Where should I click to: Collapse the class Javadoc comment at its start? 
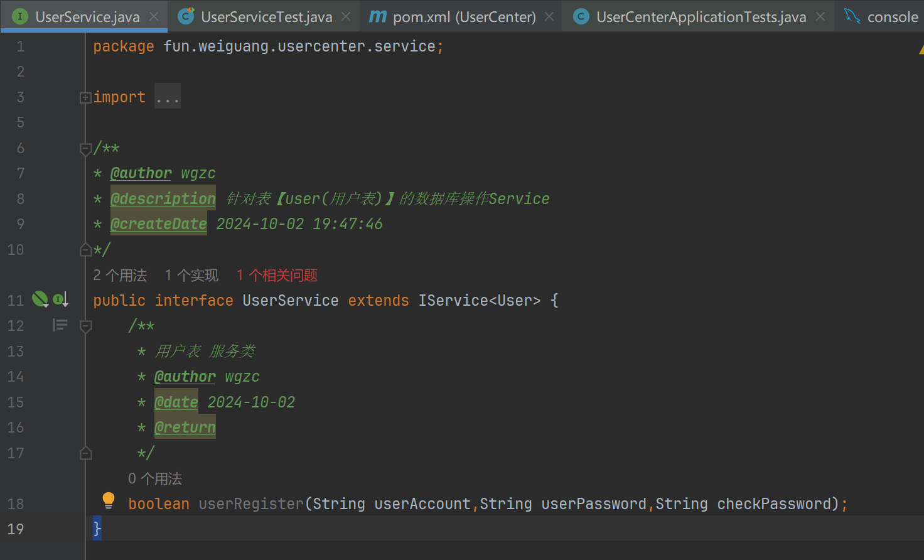coord(86,149)
